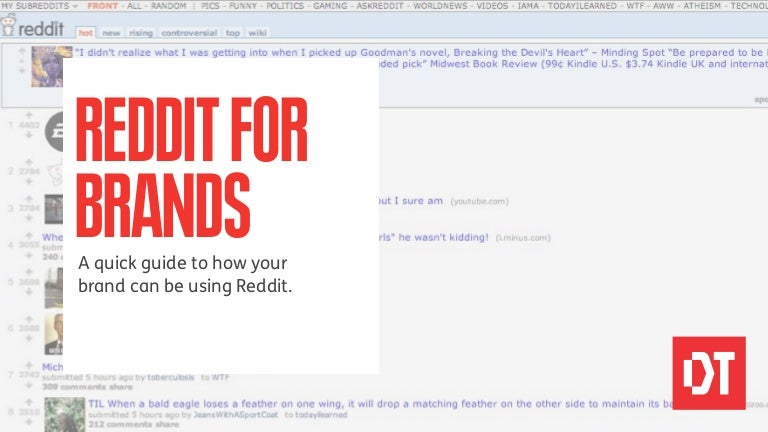Click the red DT logo
The image size is (768, 432).
708,372
